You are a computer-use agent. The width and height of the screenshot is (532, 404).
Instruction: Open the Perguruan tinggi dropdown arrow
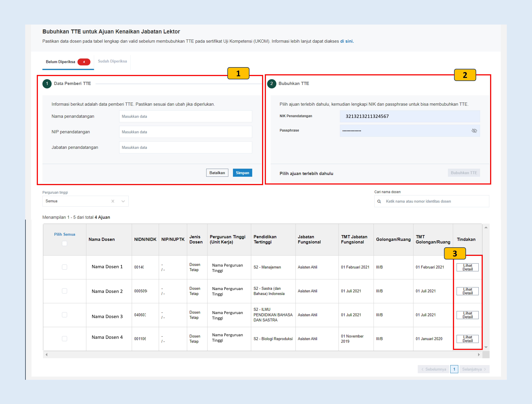point(123,201)
